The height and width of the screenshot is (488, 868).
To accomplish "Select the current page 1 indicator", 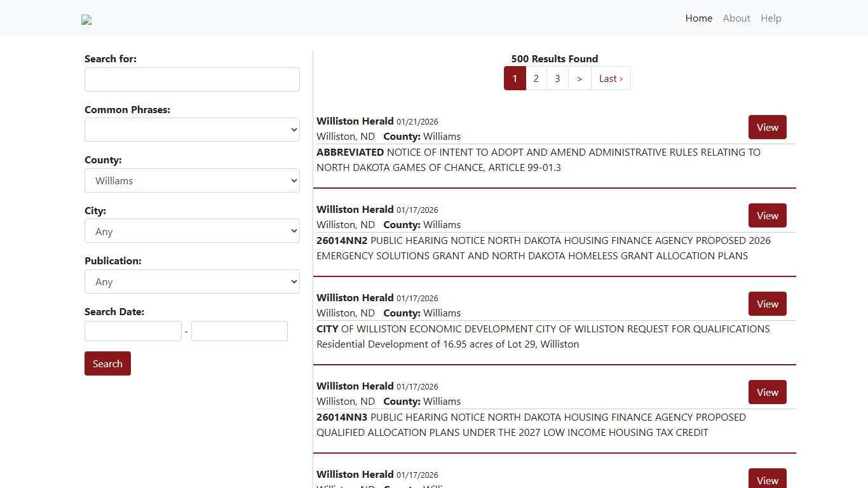I will tap(515, 78).
